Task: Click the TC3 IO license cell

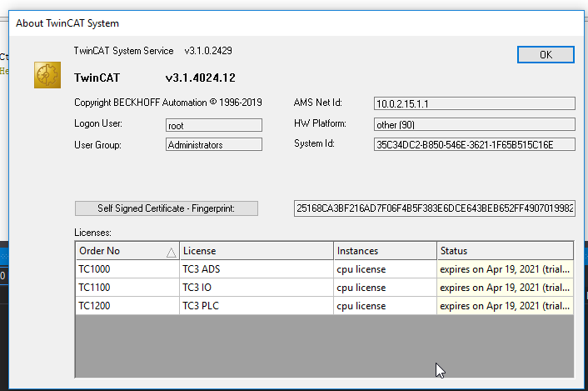Action: [x=257, y=288]
